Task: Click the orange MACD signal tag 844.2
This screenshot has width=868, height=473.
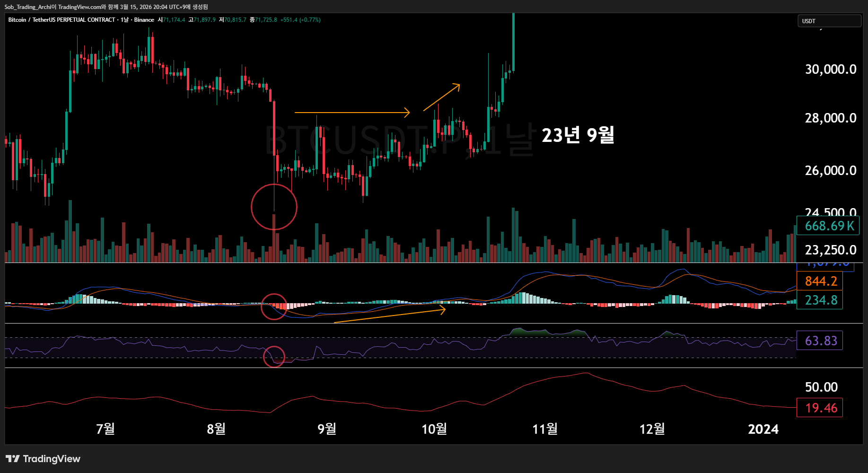Action: tap(820, 281)
